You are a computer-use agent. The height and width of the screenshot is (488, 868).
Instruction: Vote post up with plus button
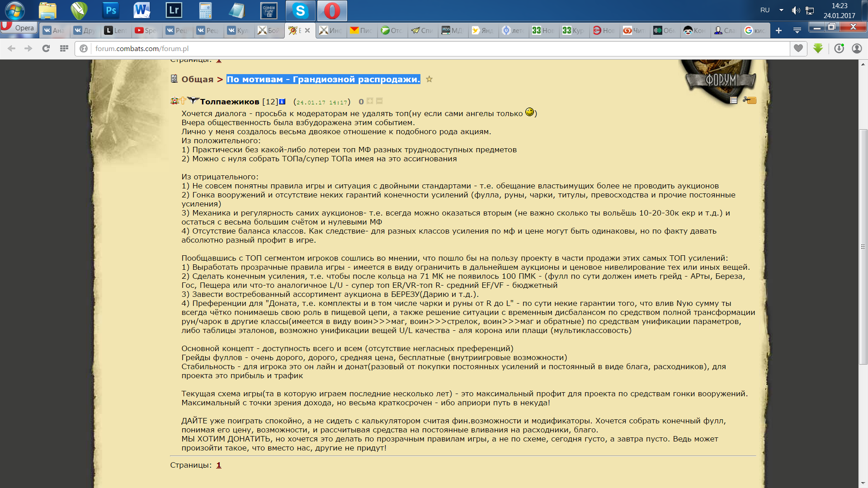click(370, 101)
